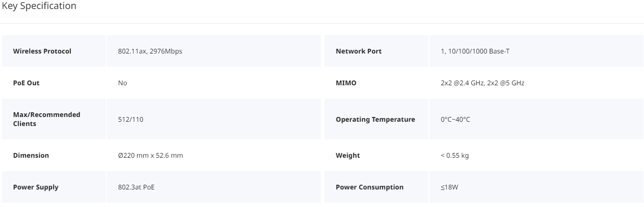Click the PoE Out label
Screen dimensions: 644x207
click(x=26, y=83)
